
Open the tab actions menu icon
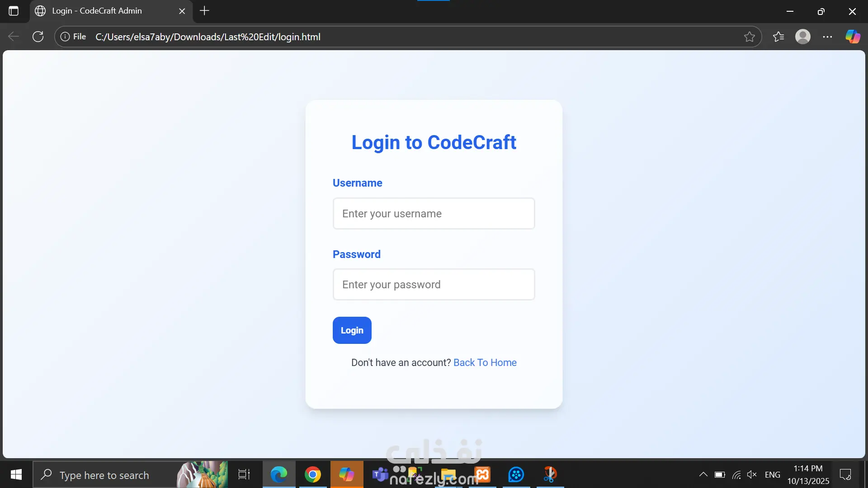click(14, 11)
